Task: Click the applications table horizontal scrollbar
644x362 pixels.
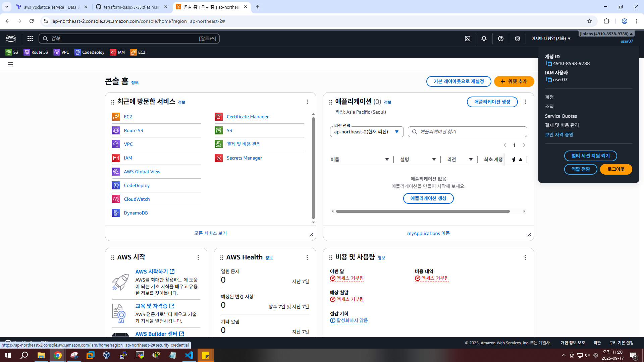Action: (x=423, y=212)
